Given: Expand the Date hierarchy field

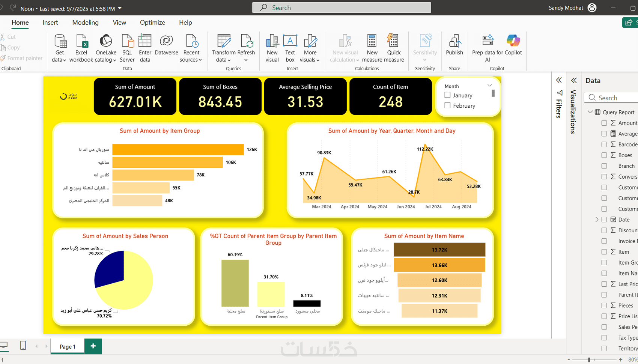Looking at the screenshot, I should [x=597, y=220].
